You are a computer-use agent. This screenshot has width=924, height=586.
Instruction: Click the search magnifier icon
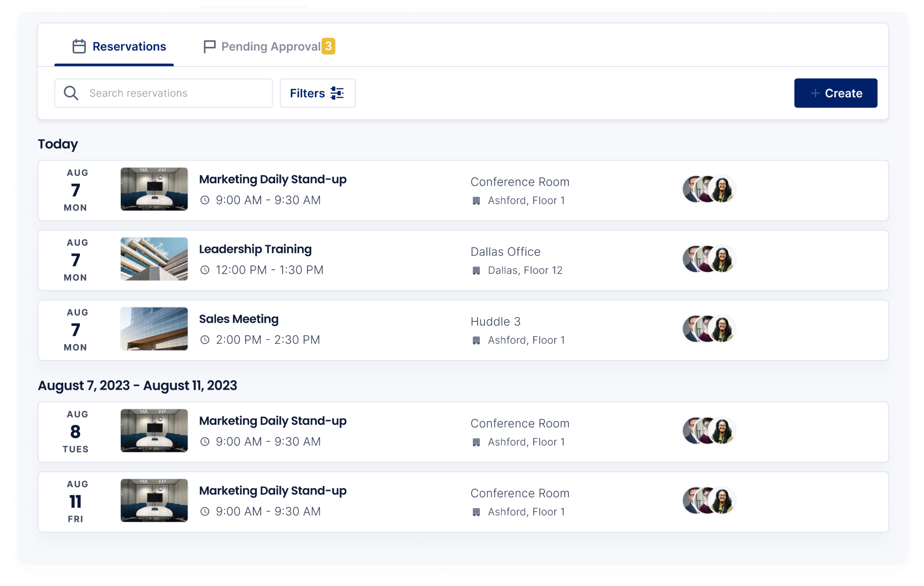[x=71, y=93]
